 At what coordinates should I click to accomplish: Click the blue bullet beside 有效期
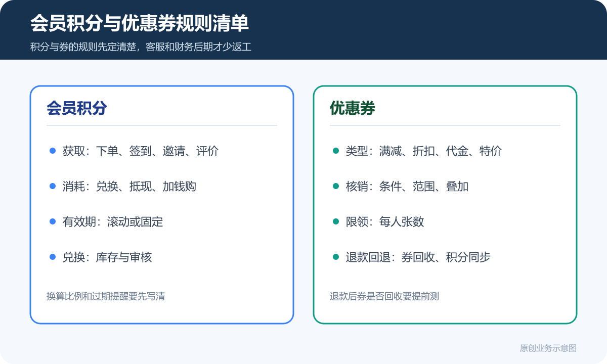point(53,221)
